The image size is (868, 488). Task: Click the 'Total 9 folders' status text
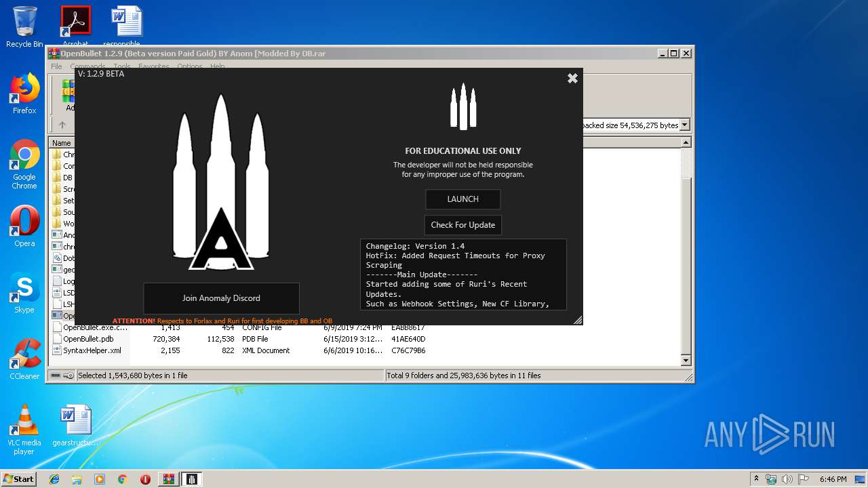point(464,375)
